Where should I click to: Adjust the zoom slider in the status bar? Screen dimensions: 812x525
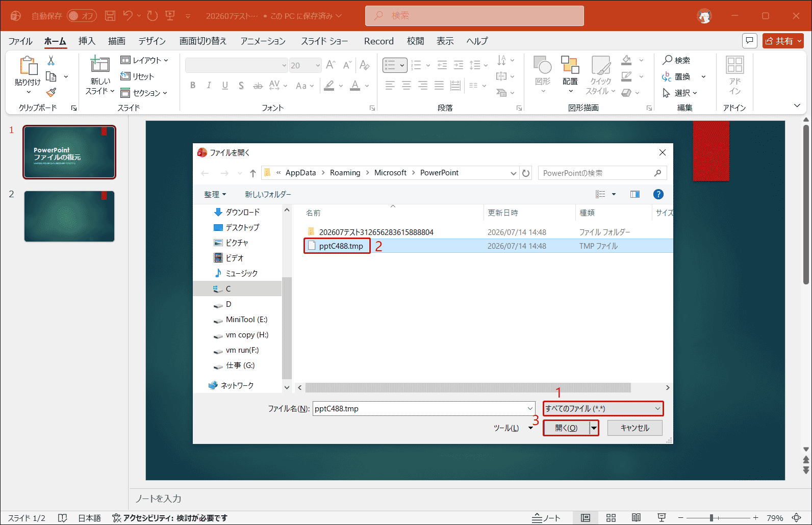click(x=711, y=518)
